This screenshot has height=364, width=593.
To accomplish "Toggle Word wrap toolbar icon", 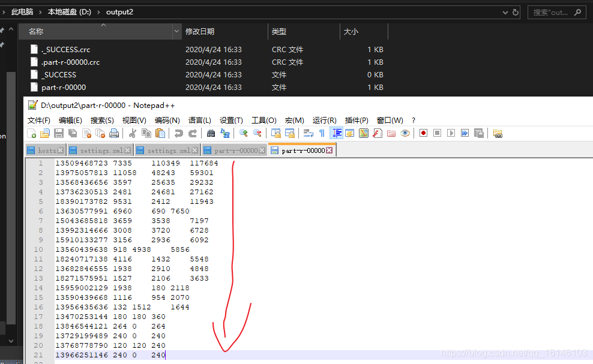I will click(309, 133).
